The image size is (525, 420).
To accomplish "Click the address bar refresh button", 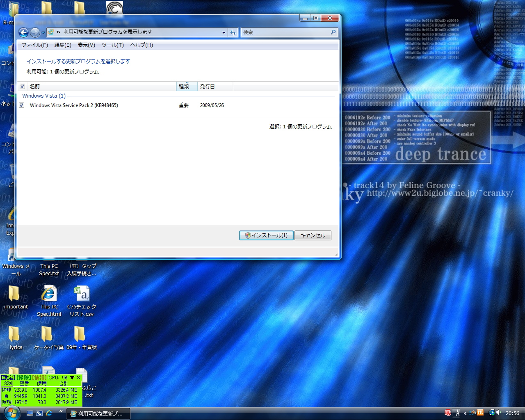I will [233, 32].
